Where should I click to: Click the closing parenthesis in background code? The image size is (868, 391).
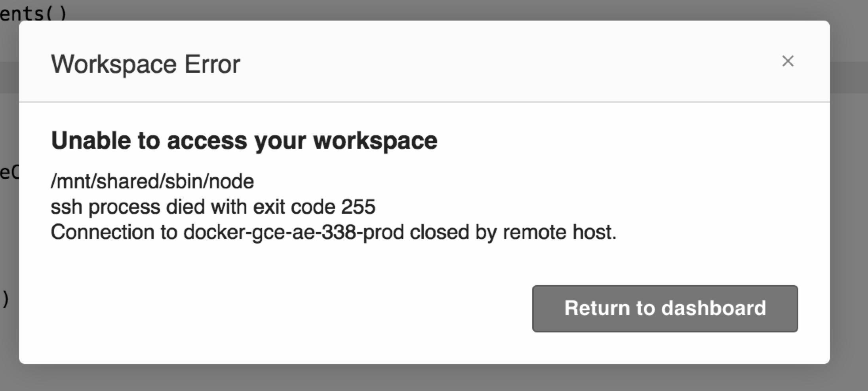[x=6, y=300]
